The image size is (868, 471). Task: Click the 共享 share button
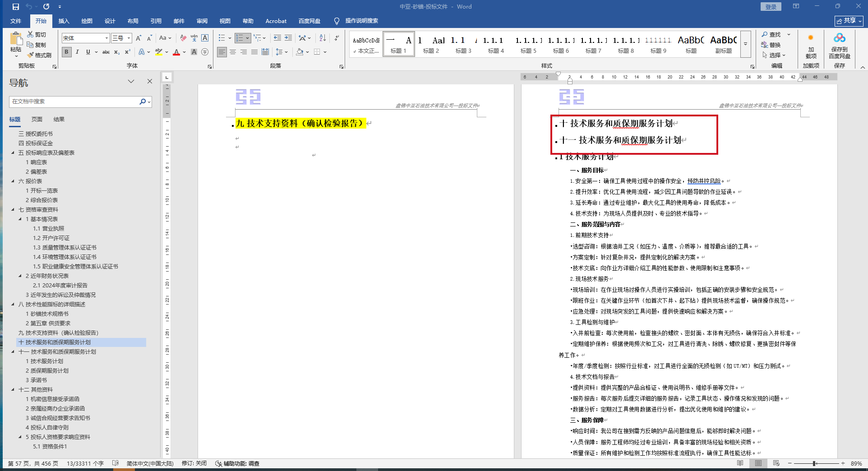click(849, 21)
